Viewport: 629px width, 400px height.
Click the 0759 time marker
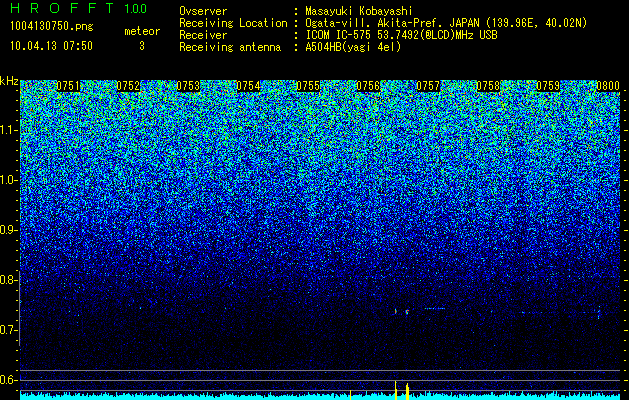(x=548, y=86)
